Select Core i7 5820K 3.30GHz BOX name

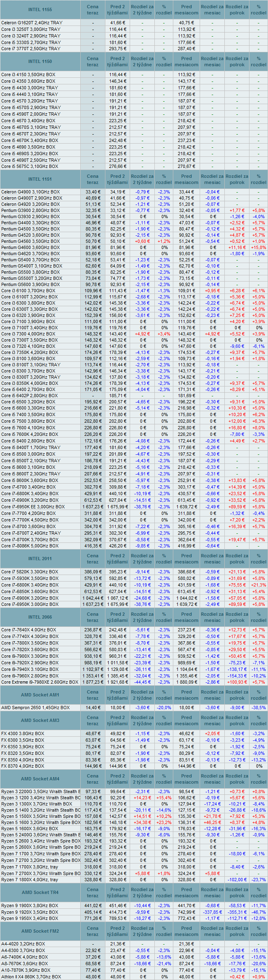pos(30,572)
